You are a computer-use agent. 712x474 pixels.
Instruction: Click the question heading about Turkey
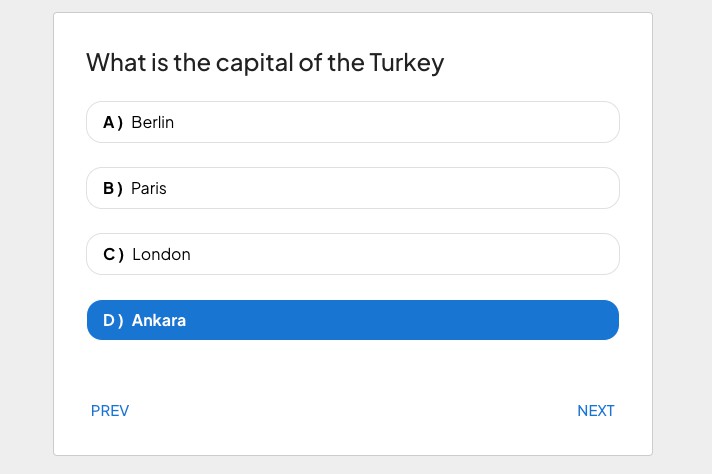(x=265, y=63)
